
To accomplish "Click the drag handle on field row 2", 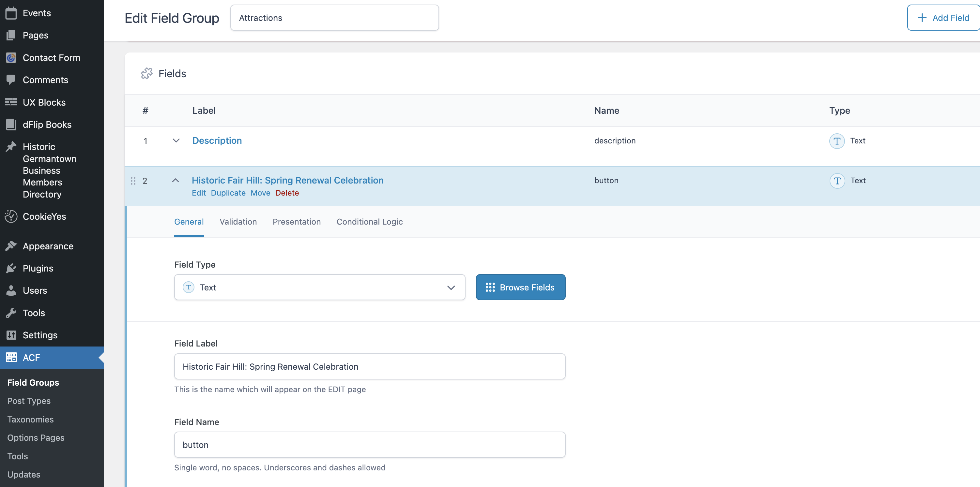I will coord(133,181).
